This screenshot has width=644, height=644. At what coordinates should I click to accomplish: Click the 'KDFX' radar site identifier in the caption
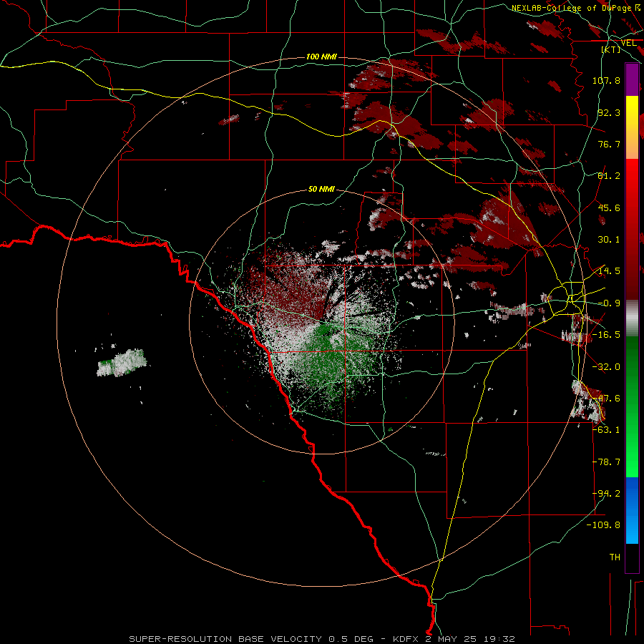click(x=406, y=639)
